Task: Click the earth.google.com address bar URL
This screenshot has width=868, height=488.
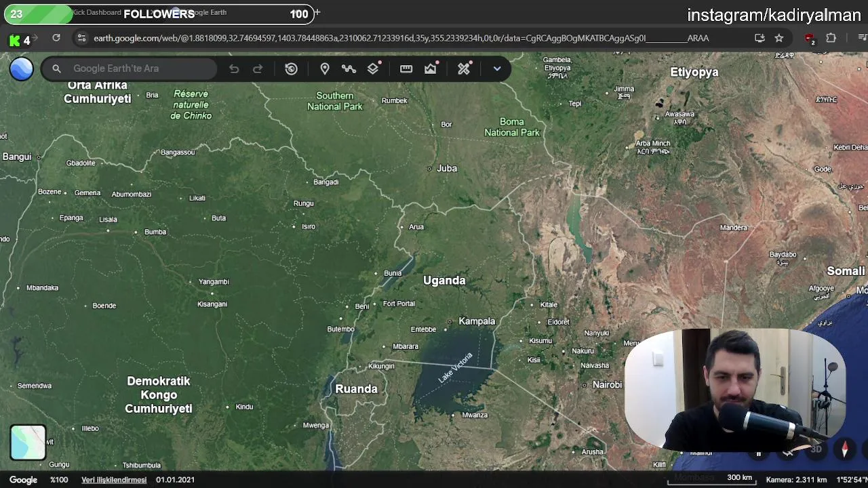Action: click(400, 39)
